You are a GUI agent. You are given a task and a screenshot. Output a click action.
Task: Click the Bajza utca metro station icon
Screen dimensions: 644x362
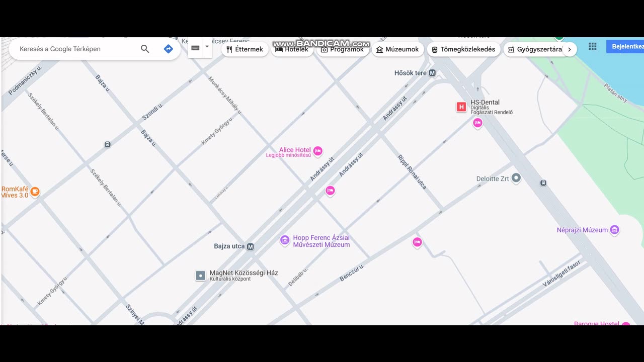(x=251, y=246)
